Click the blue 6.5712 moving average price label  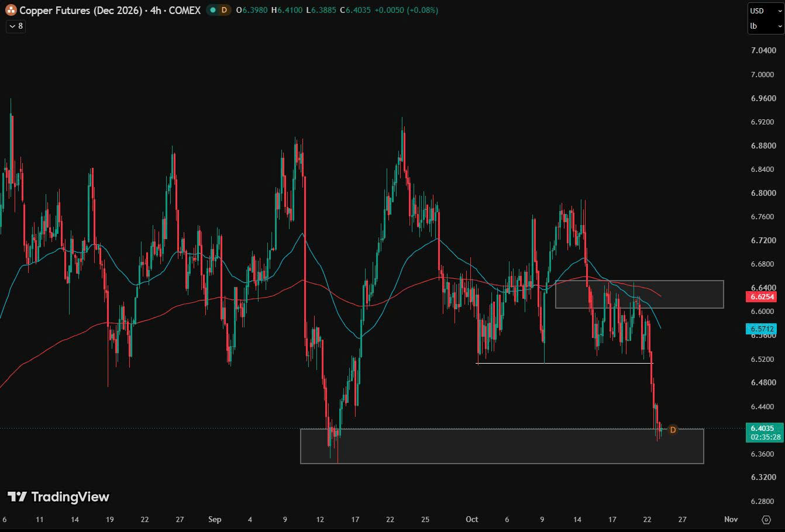pos(762,329)
